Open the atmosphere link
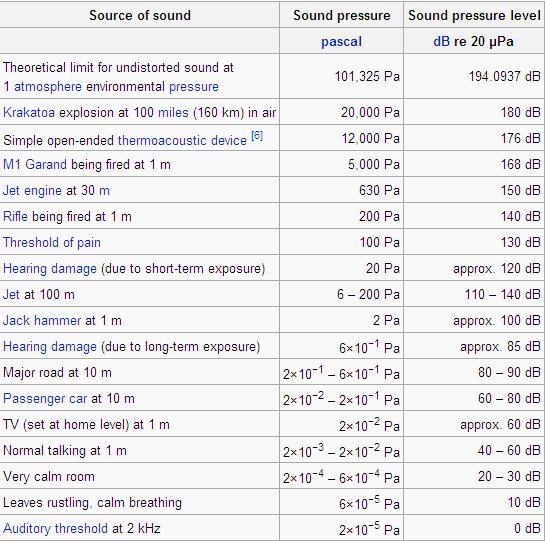This screenshot has height=541, width=545. [48, 87]
